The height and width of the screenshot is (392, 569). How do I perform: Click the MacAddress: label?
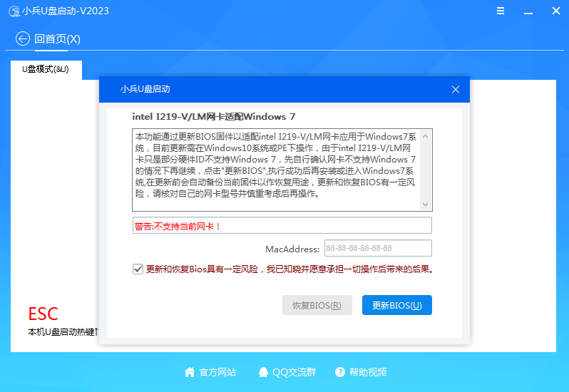[292, 249]
